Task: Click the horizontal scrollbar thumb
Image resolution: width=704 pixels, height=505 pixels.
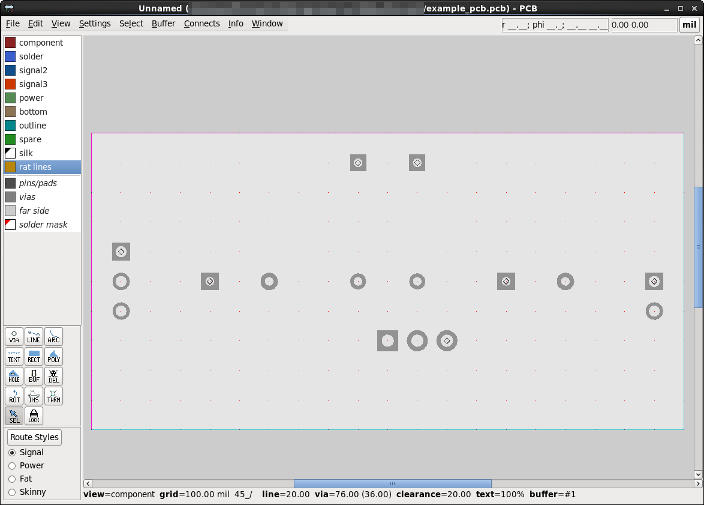Action: 392,483
